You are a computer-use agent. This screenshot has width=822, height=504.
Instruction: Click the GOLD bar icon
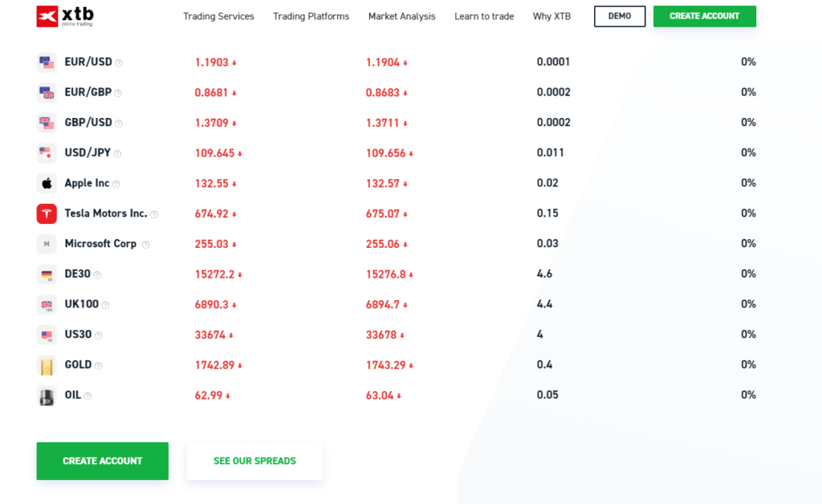46,364
